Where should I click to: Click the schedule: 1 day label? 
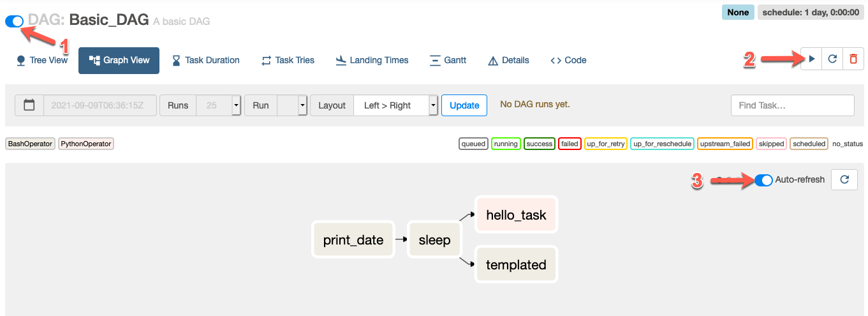810,12
